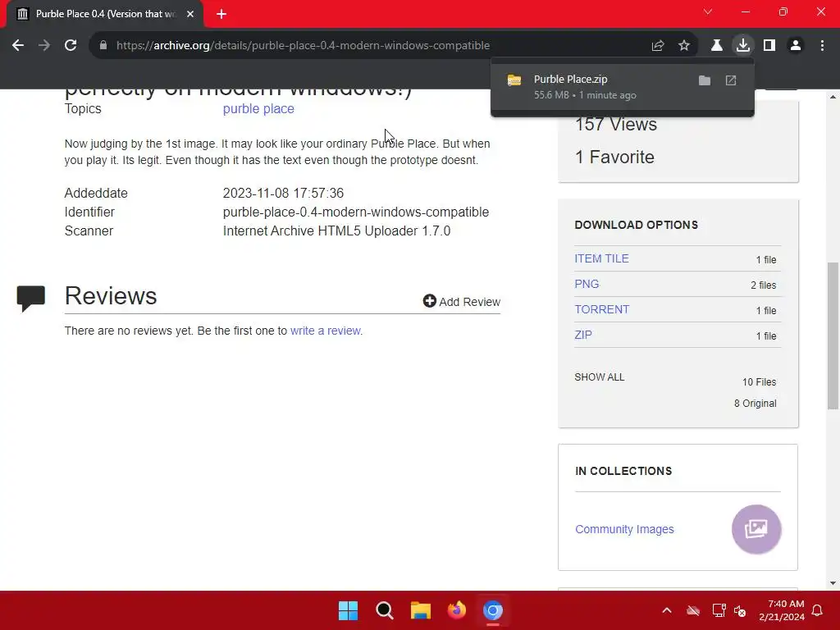Viewport: 840px width, 630px height.
Task: Show all download files
Action: point(599,377)
